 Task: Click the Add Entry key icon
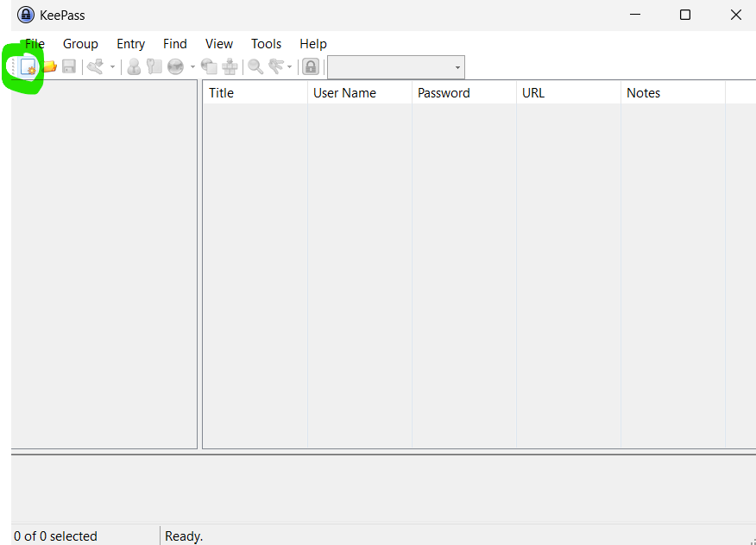[95, 67]
